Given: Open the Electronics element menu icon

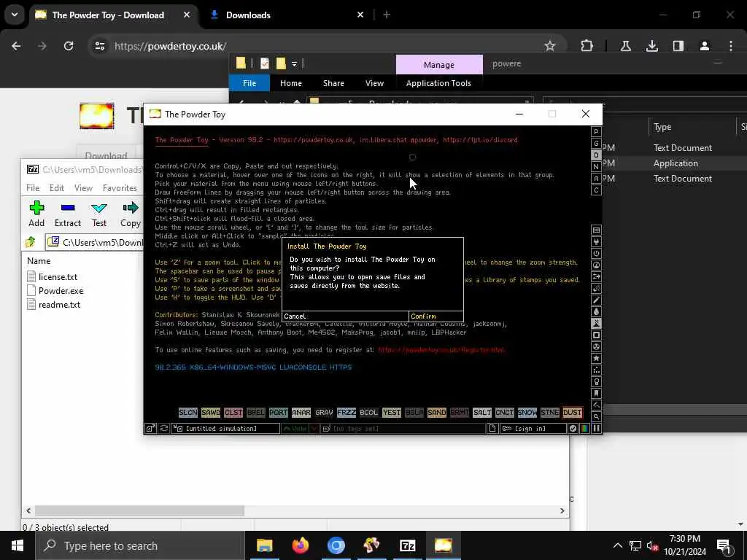Looking at the screenshot, I should [x=596, y=242].
